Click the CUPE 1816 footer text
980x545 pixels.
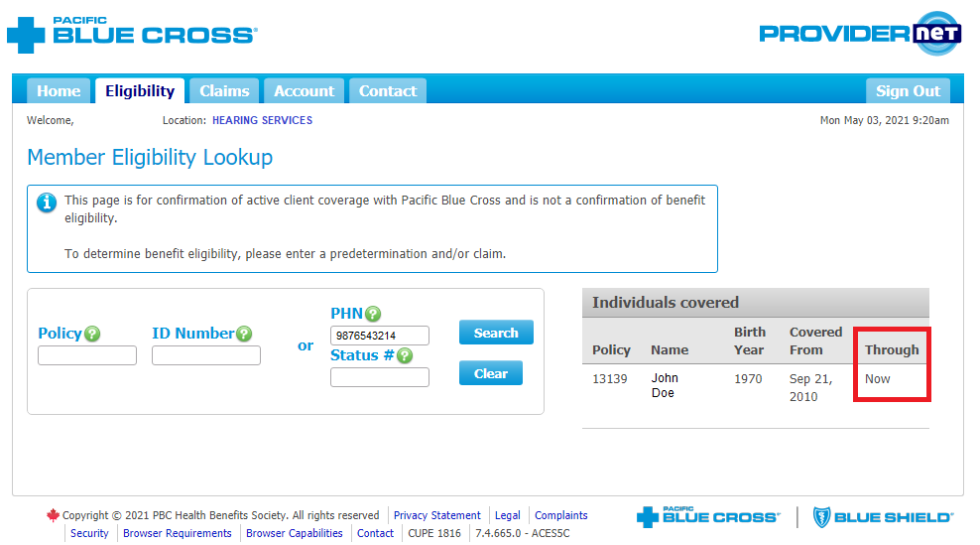(434, 533)
